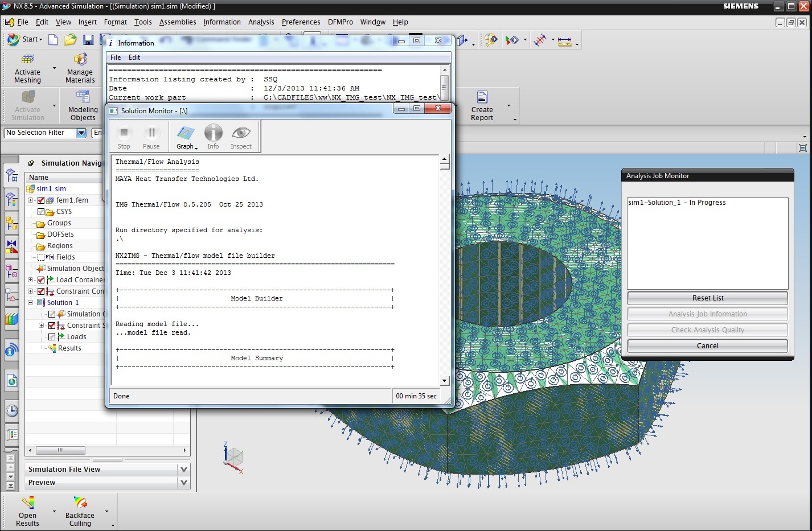Click the Activate Meshing icon

pos(27,60)
